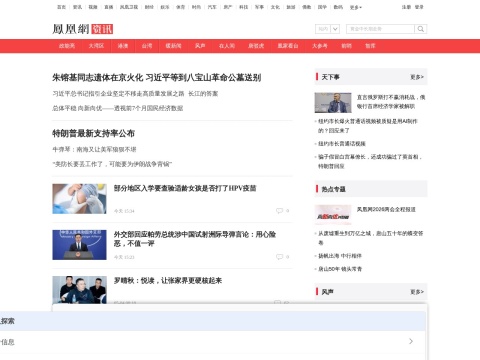Open article about 美防长要丢工作了
Viewport: 480px width, 360px height.
(112, 164)
